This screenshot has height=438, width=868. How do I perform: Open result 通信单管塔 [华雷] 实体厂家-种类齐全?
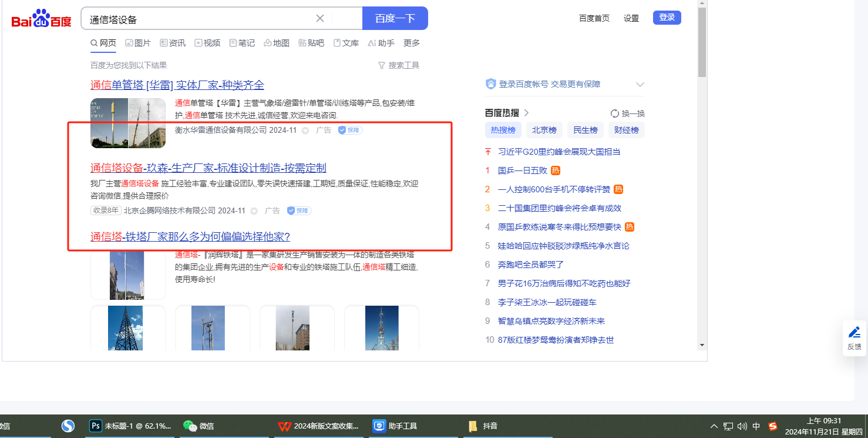point(177,85)
